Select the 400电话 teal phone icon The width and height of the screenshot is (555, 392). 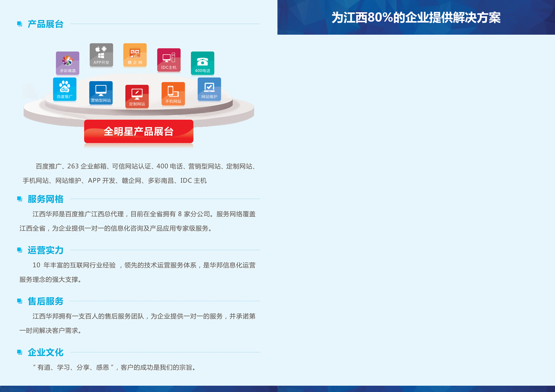(202, 63)
